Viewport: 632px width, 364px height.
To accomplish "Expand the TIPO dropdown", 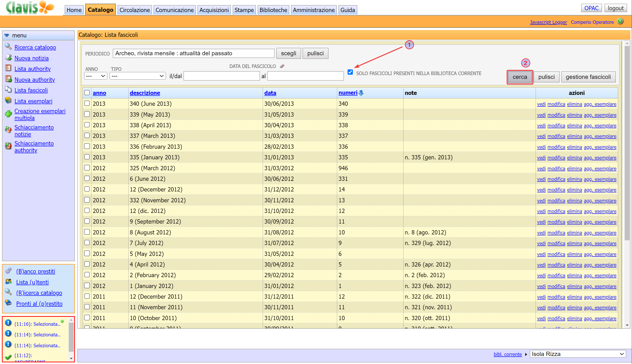I will pyautogui.click(x=137, y=76).
